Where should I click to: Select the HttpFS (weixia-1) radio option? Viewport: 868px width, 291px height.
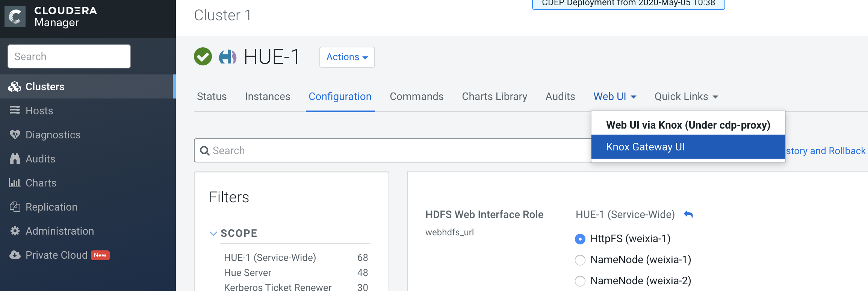[580, 239]
